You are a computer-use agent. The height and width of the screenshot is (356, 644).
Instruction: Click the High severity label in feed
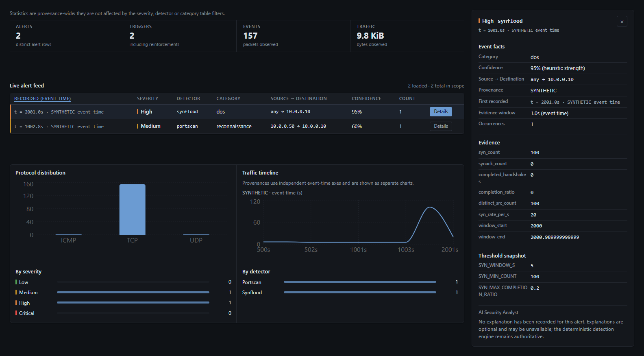point(146,111)
